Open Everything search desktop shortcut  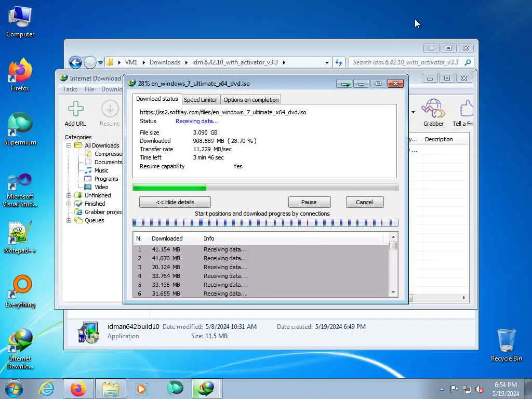click(x=20, y=291)
